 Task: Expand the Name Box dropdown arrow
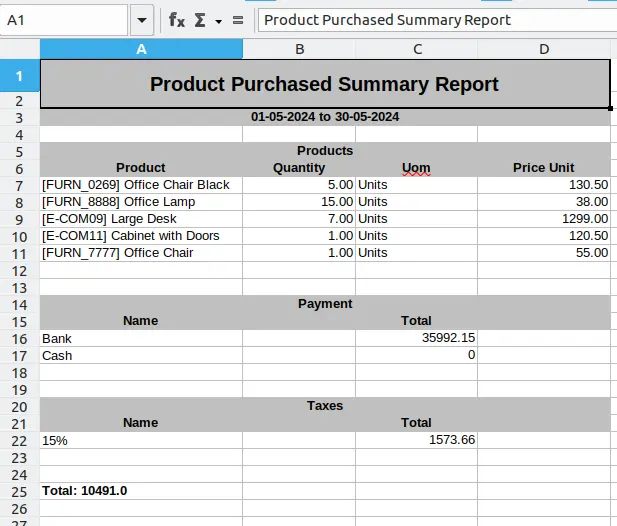[x=141, y=20]
